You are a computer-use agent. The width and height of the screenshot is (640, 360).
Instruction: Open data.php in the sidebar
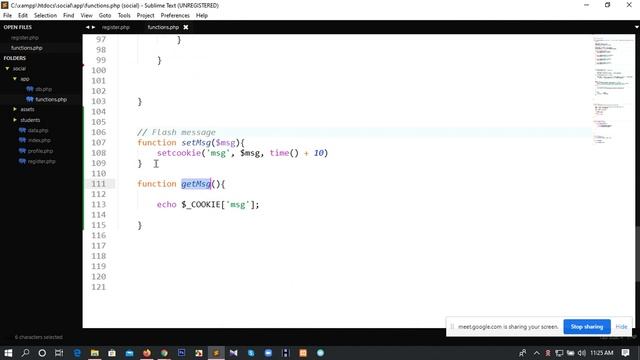click(x=38, y=130)
